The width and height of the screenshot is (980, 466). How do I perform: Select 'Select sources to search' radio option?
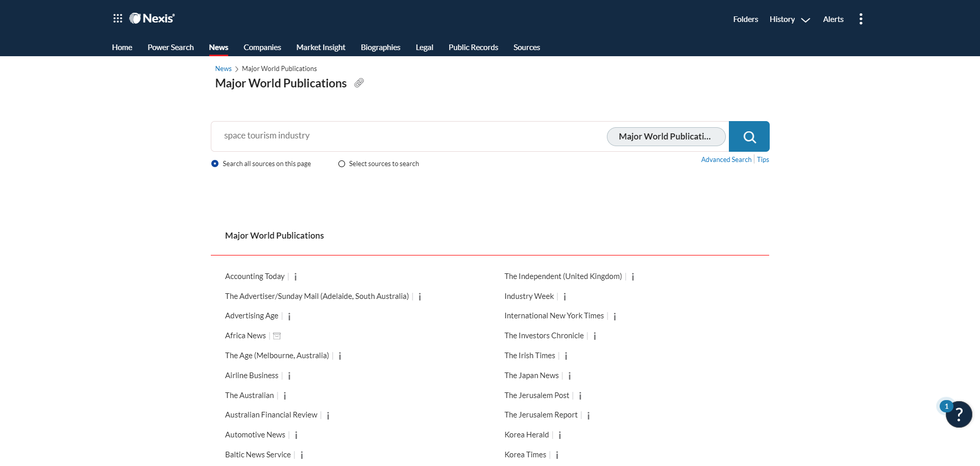[x=341, y=164]
